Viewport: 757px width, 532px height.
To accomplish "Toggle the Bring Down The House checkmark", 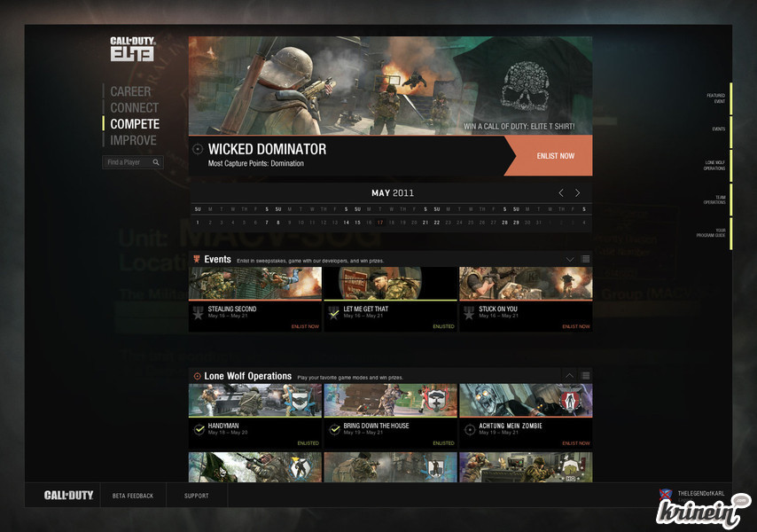I will (333, 429).
